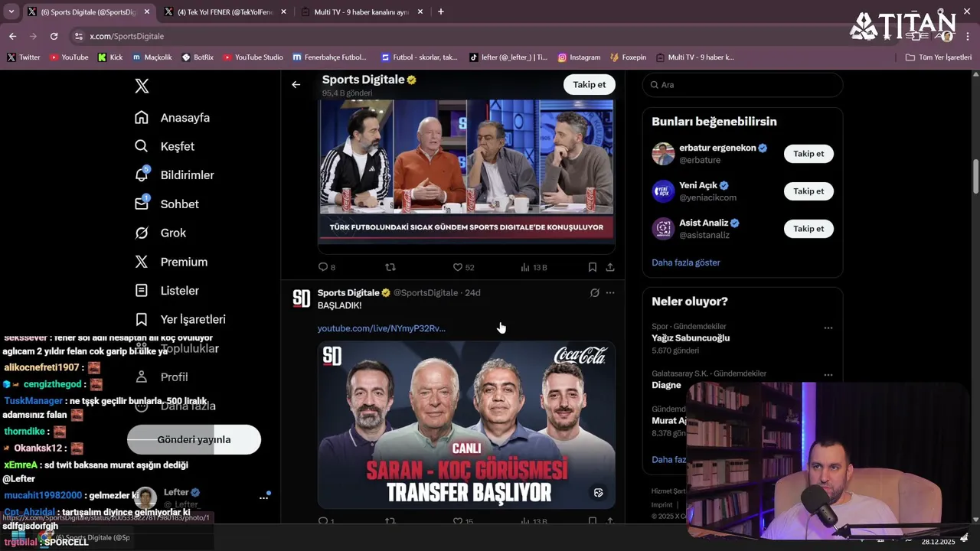Repost the post with 52 likes
Viewport: 980px width, 551px height.
click(x=390, y=267)
